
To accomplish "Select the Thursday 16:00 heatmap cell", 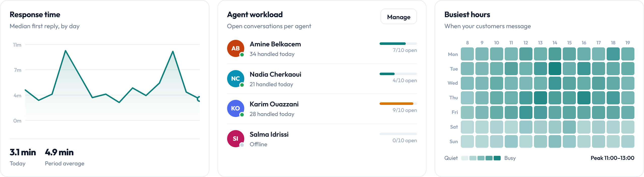I will 584,98.
